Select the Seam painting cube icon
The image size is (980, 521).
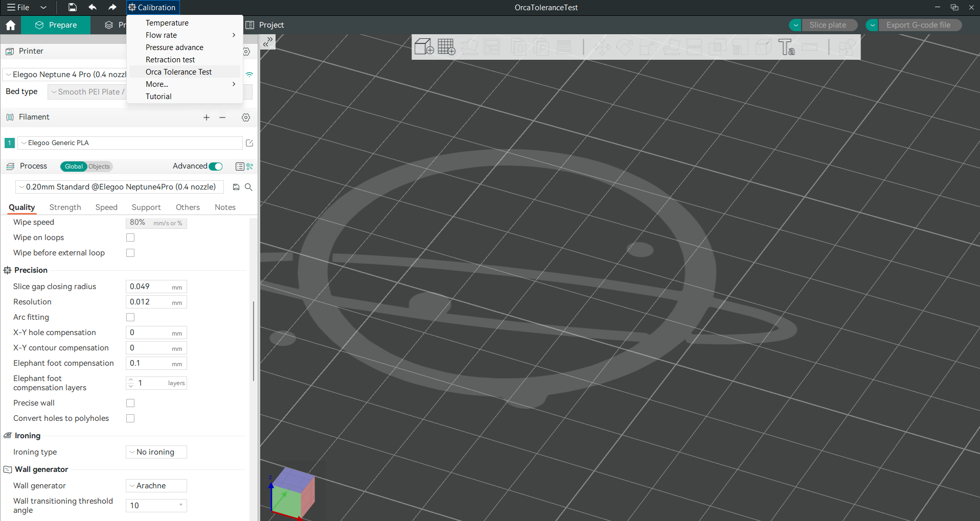[763, 47]
